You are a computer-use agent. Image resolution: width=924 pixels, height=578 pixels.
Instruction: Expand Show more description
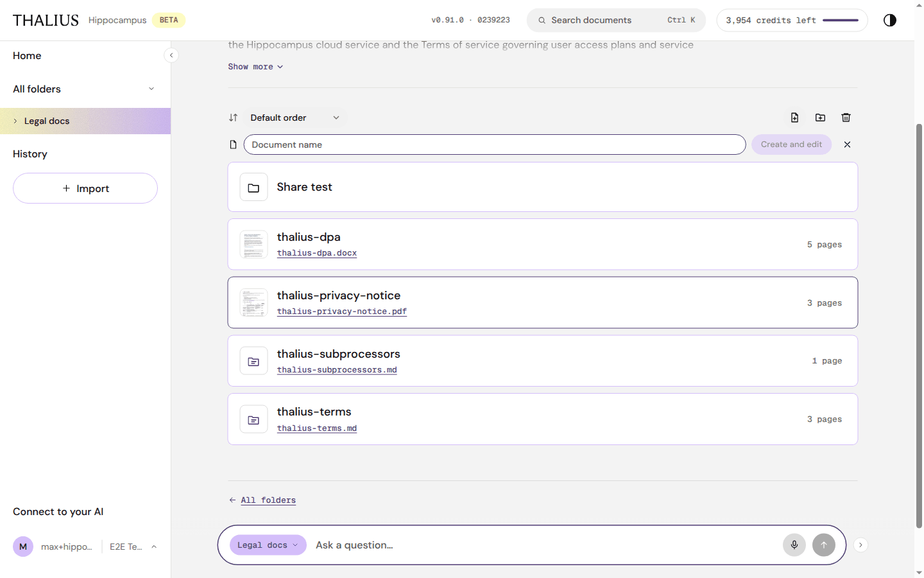pyautogui.click(x=255, y=67)
